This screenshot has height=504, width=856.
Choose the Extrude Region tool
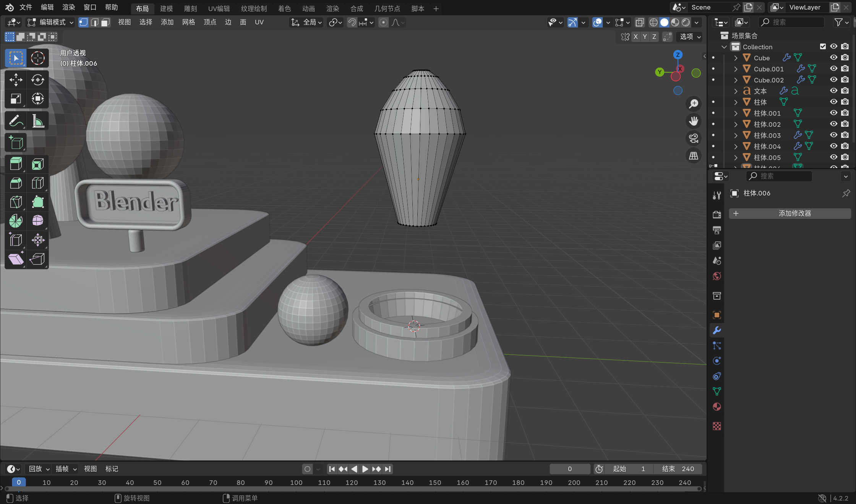click(16, 164)
